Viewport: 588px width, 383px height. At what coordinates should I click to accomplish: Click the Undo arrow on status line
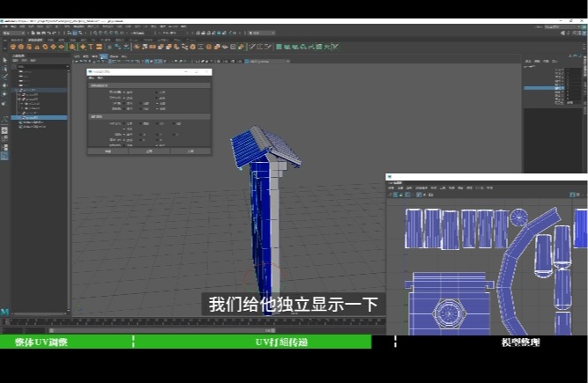48,33
